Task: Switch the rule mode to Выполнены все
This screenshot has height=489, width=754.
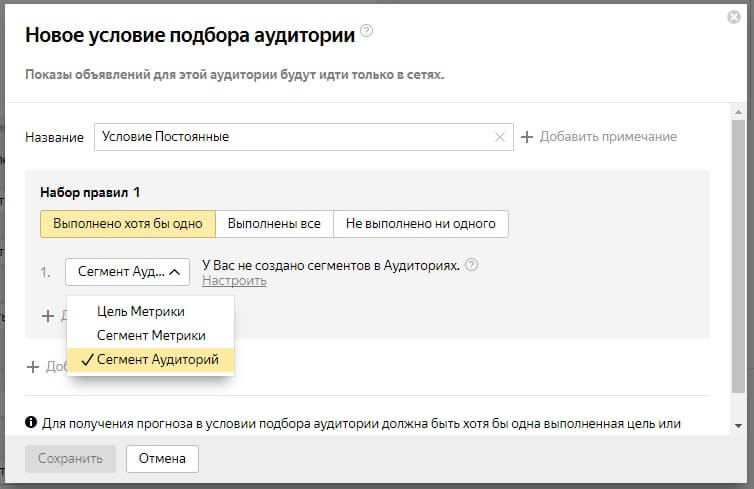Action: pyautogui.click(x=274, y=224)
